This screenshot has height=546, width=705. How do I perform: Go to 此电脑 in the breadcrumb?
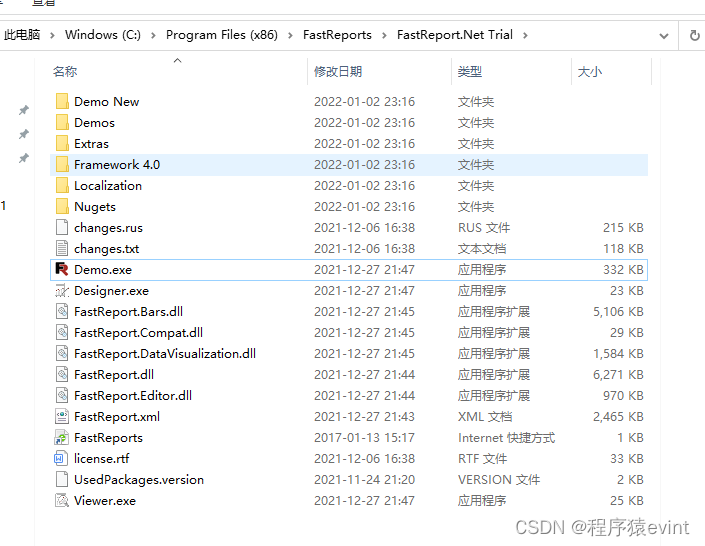22,35
